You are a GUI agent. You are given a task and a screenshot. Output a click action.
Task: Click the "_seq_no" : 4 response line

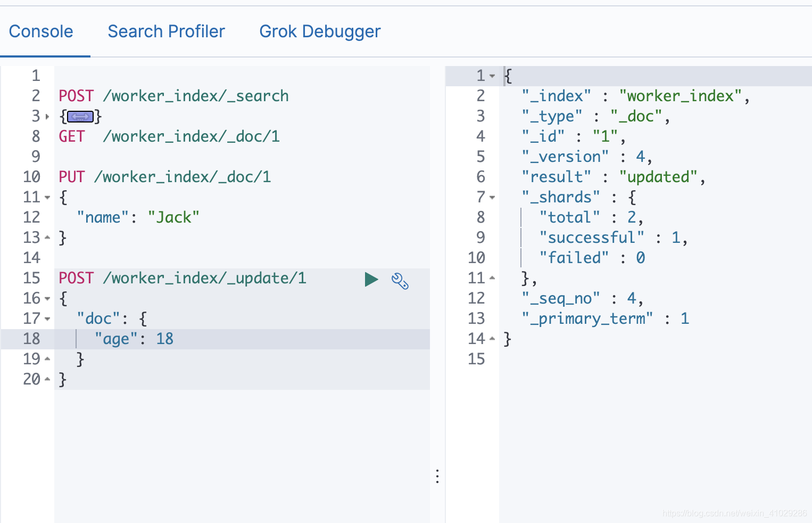coord(583,298)
